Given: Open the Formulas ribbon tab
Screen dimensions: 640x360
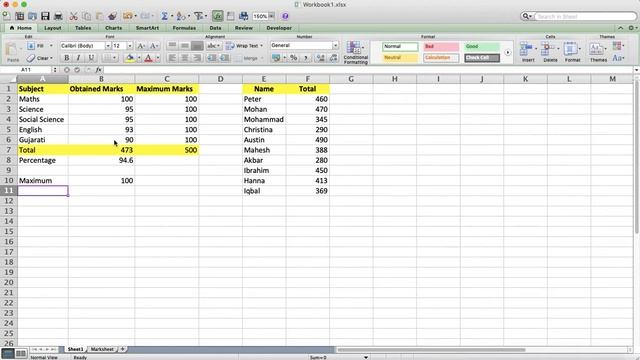Looking at the screenshot, I should click(x=184, y=28).
